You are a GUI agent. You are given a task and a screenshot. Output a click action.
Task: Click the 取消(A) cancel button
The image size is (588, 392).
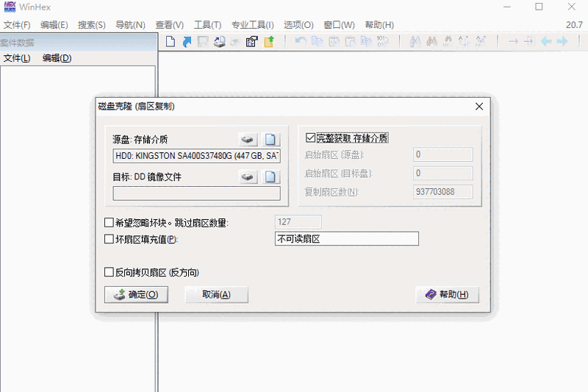[x=216, y=295]
